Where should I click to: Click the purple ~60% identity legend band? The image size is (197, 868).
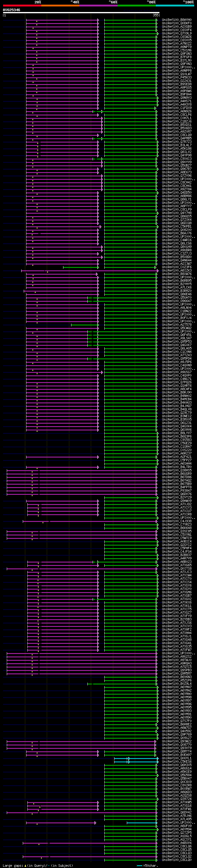98,6
